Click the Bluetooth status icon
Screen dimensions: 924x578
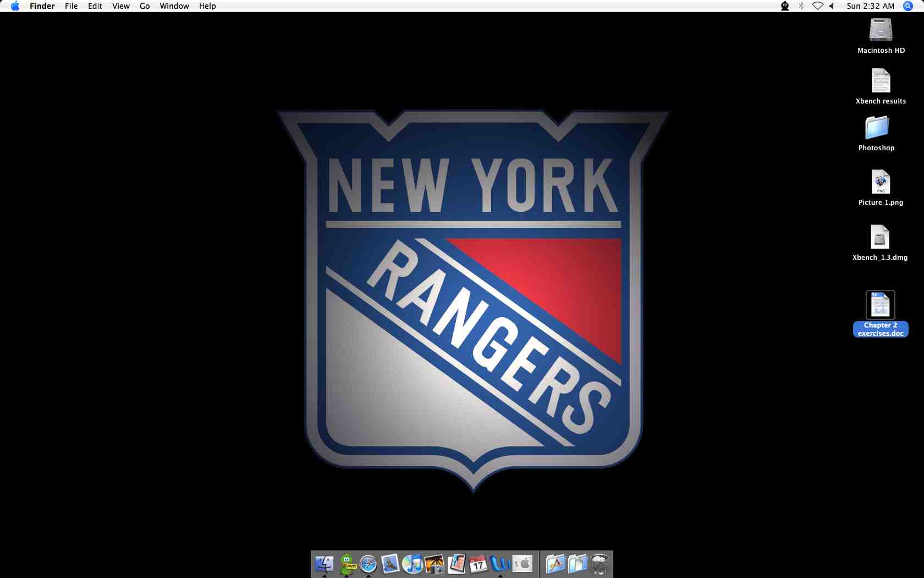coord(801,6)
